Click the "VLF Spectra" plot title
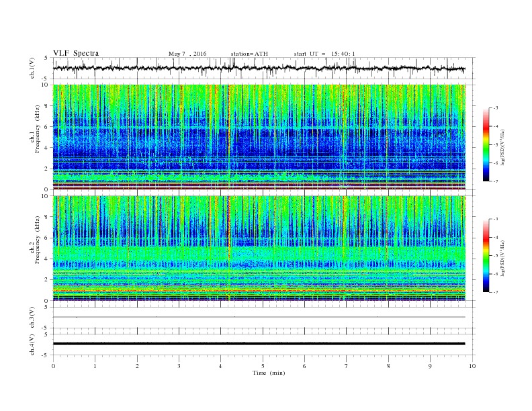 pyautogui.click(x=76, y=53)
